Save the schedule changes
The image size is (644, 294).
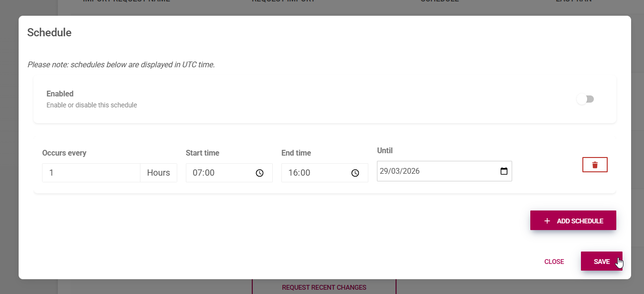(x=601, y=261)
